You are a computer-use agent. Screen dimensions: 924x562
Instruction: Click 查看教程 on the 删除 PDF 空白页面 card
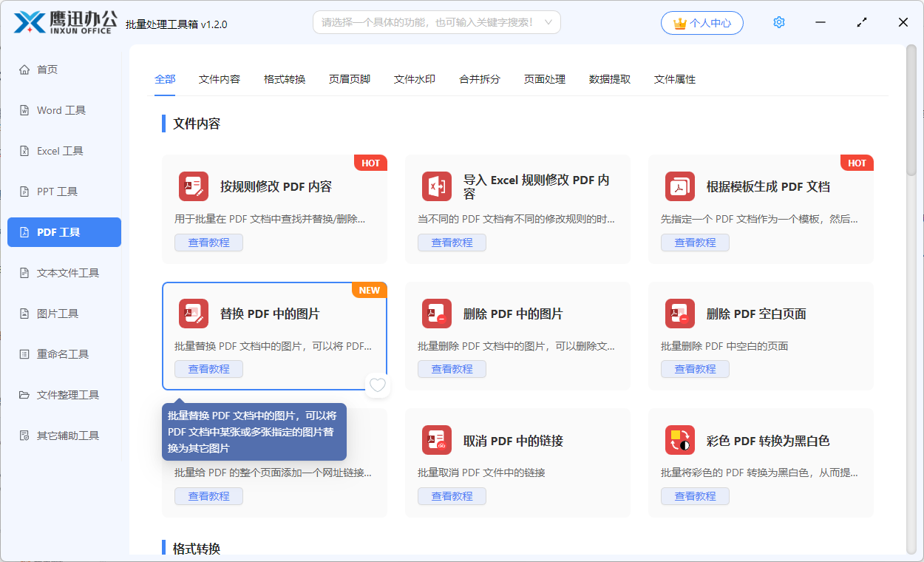[x=695, y=369]
